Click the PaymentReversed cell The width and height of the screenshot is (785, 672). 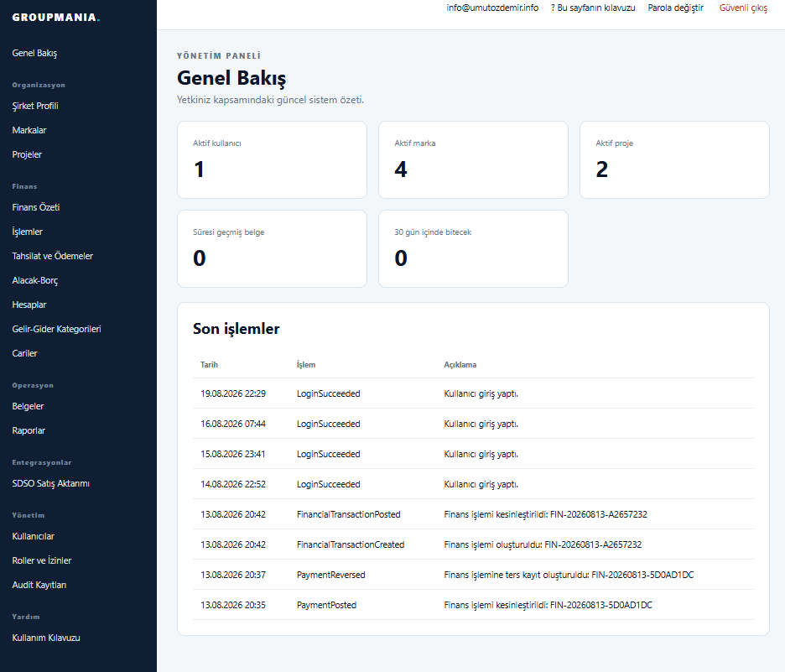pos(331,575)
